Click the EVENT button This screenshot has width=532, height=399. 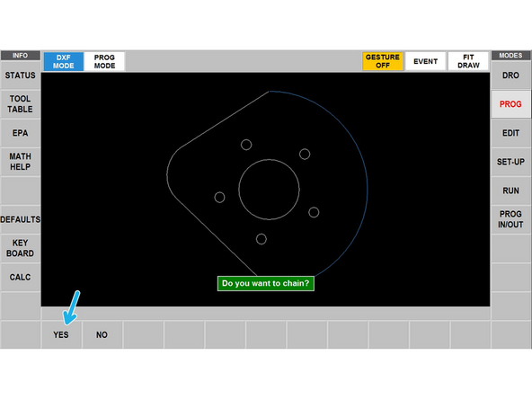[x=425, y=61]
